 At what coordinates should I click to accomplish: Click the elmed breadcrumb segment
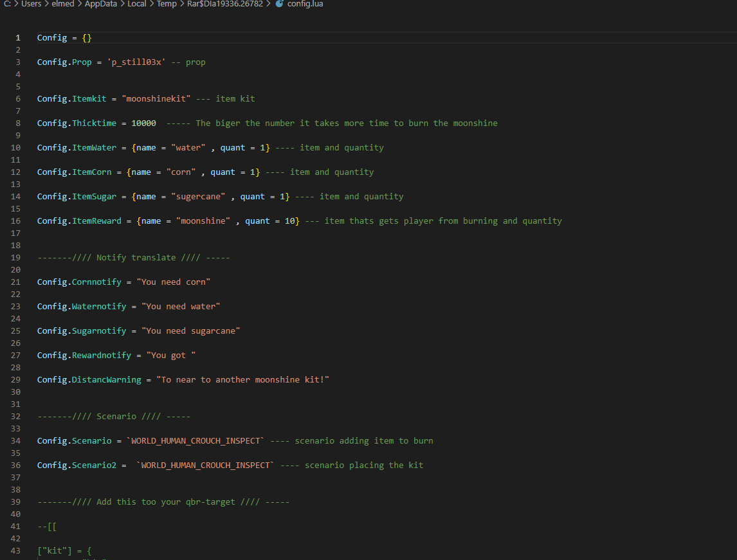click(x=62, y=4)
